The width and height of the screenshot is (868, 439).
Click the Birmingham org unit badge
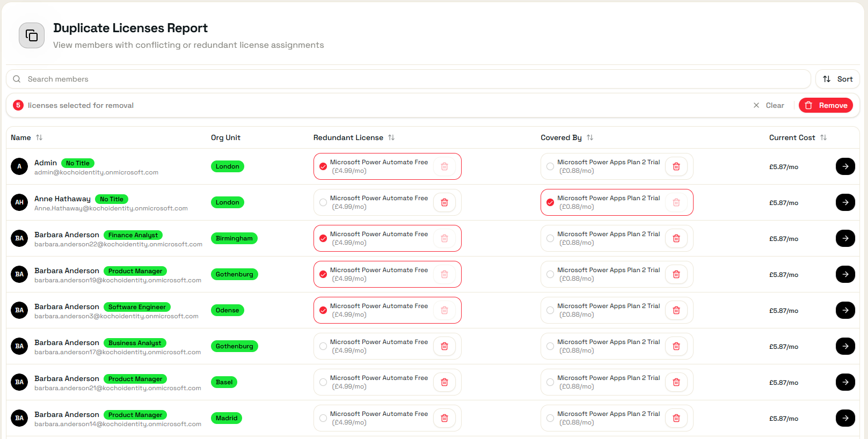(234, 238)
